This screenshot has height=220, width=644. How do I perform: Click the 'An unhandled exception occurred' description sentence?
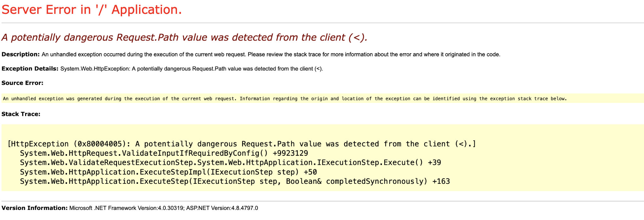click(270, 54)
